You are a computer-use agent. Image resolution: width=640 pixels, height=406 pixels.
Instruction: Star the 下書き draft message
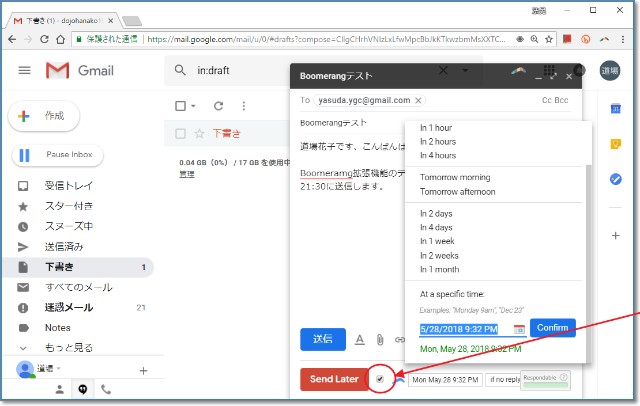199,133
